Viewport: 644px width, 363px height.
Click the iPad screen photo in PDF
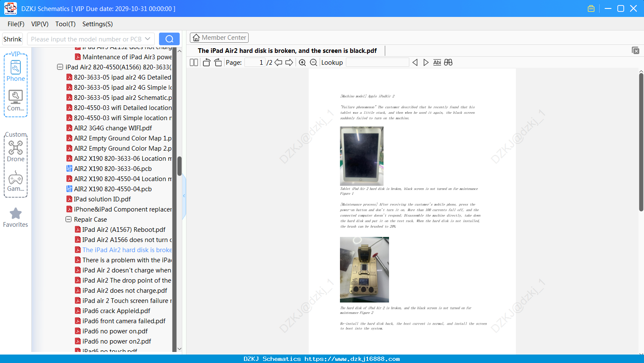coord(362,156)
